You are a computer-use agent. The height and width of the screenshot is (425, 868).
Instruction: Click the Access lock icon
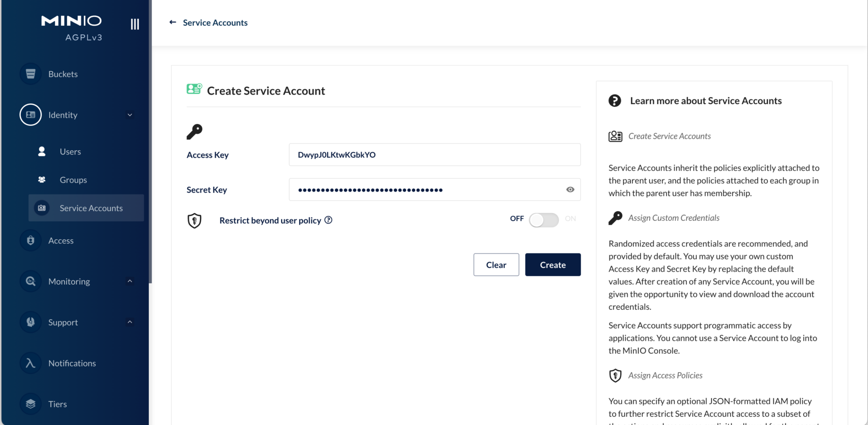30,240
